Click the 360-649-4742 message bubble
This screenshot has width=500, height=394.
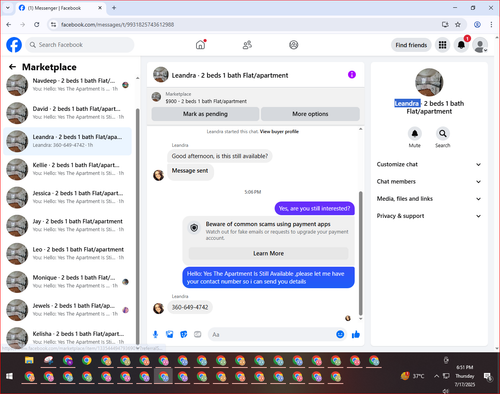(190, 307)
